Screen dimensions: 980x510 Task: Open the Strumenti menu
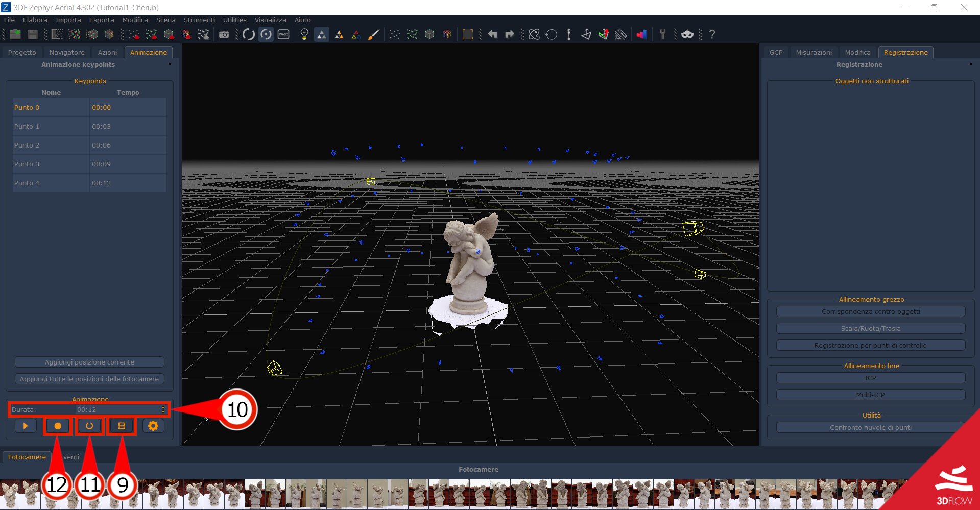pos(199,20)
